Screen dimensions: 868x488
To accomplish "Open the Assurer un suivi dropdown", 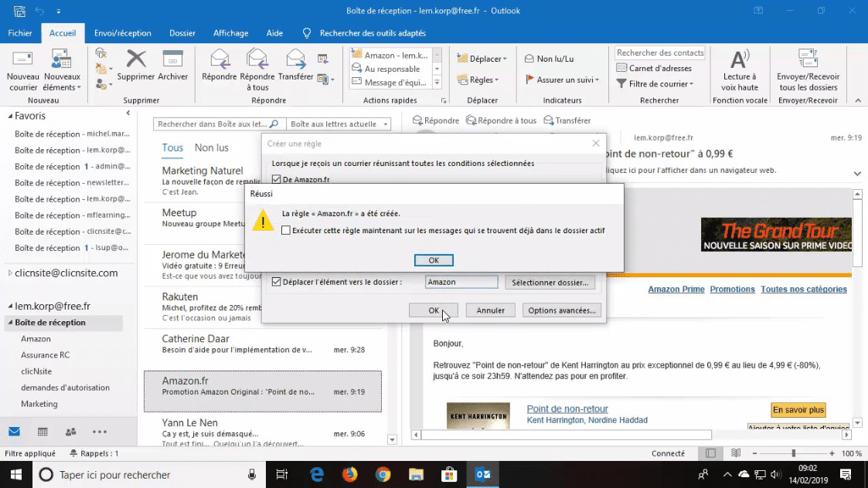I will tap(562, 80).
